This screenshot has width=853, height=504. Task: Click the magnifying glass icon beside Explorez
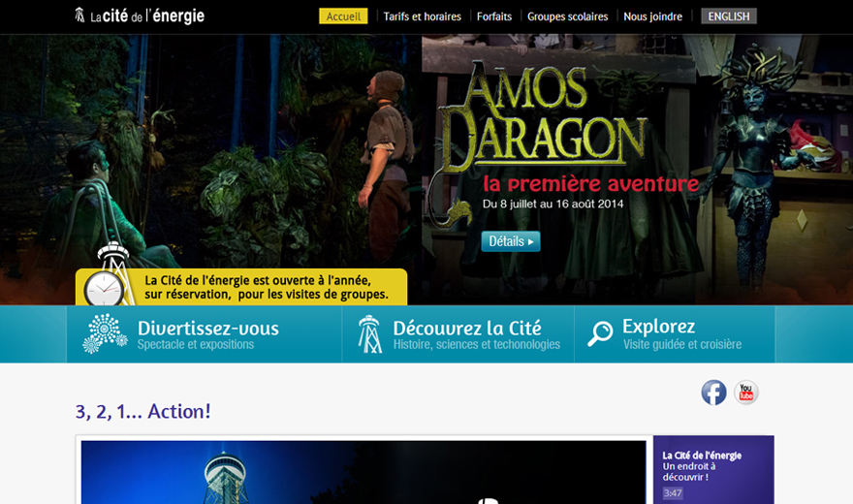599,333
